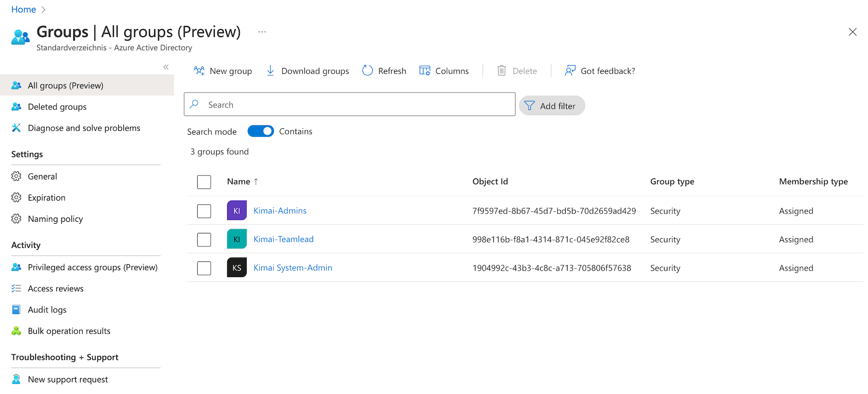The height and width of the screenshot is (394, 868).
Task: Check the box for Kimai-Teamlead row
Action: [x=204, y=240]
